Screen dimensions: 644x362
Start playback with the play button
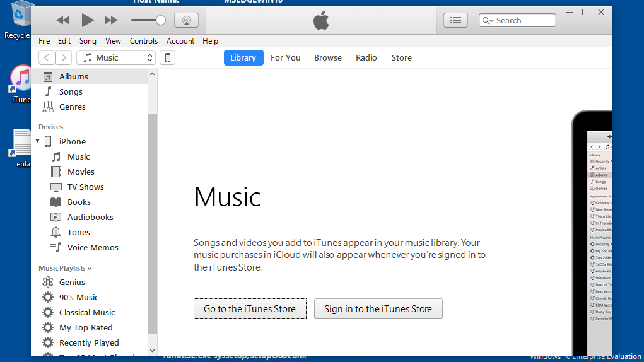click(87, 20)
